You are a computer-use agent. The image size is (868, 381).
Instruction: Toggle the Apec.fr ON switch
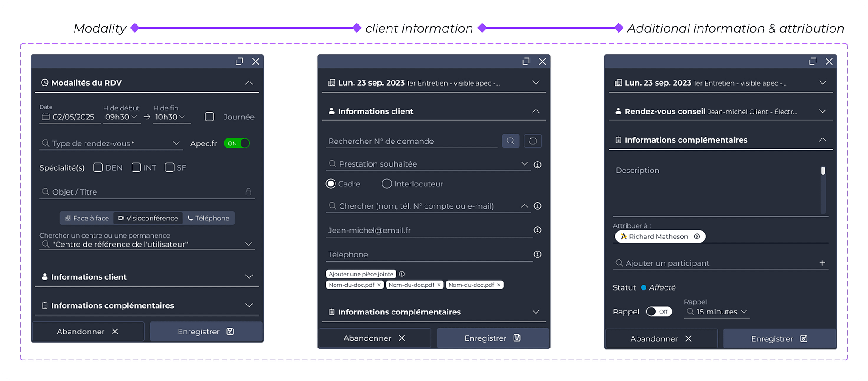237,143
